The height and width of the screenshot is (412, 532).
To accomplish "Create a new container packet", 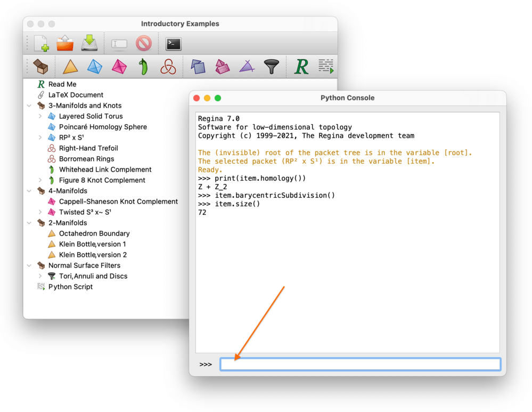I will tap(40, 67).
